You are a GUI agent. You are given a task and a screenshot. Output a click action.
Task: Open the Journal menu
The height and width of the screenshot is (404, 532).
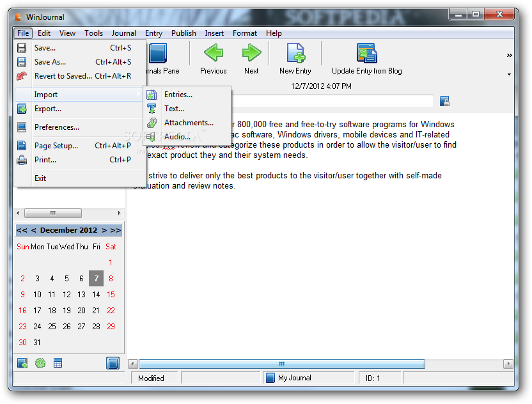tap(124, 33)
